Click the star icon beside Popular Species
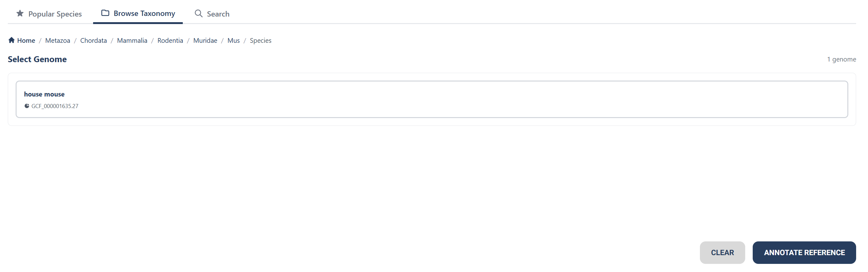 tap(20, 13)
